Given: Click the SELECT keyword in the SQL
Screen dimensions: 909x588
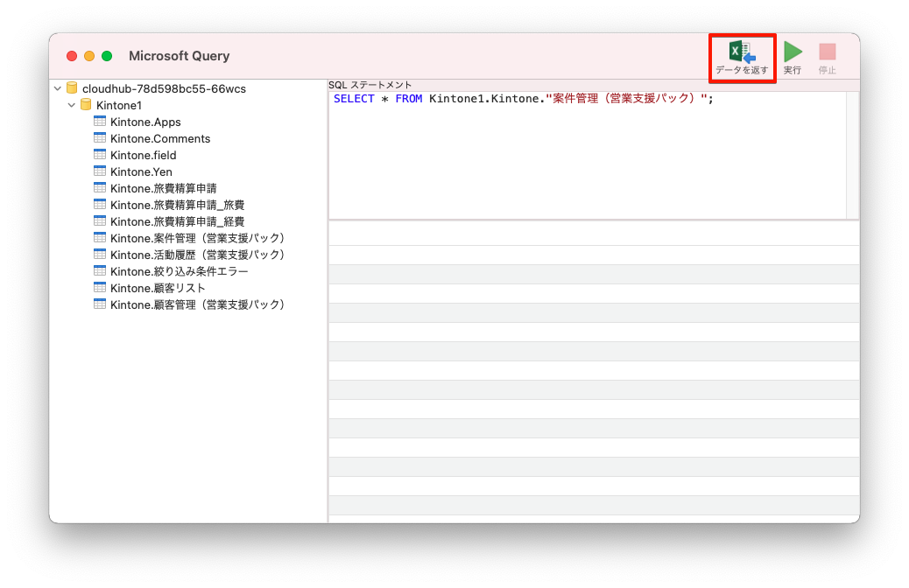Looking at the screenshot, I should click(354, 99).
